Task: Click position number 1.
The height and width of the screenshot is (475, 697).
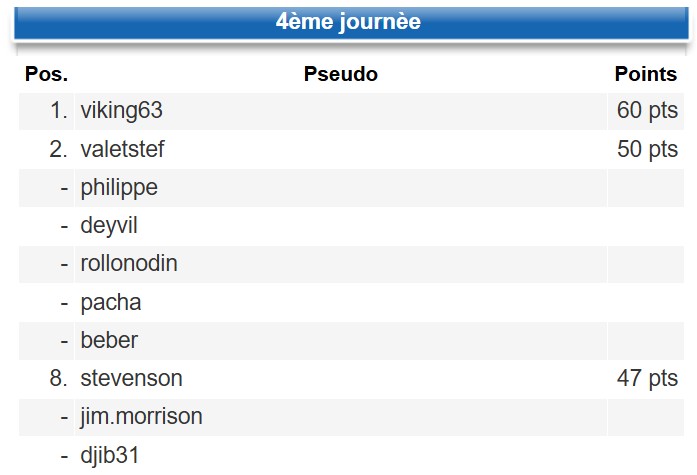Action: (x=59, y=110)
